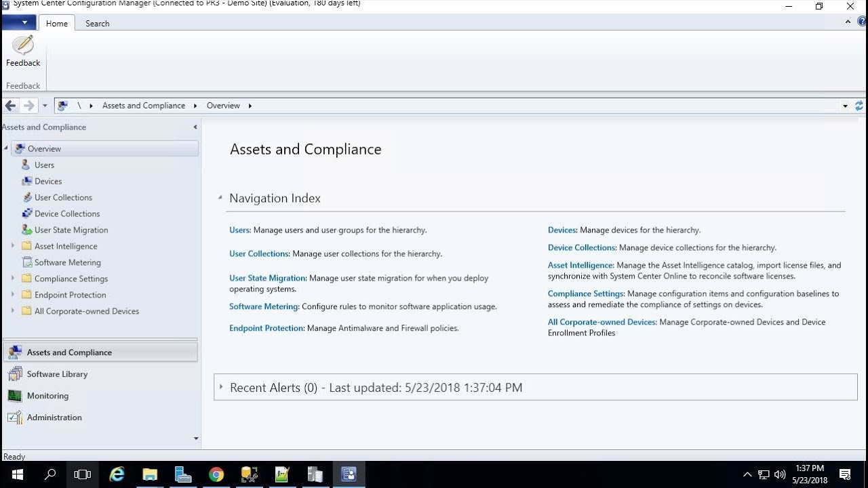Open the help icon
Screen dimensions: 868x488
point(862,22)
